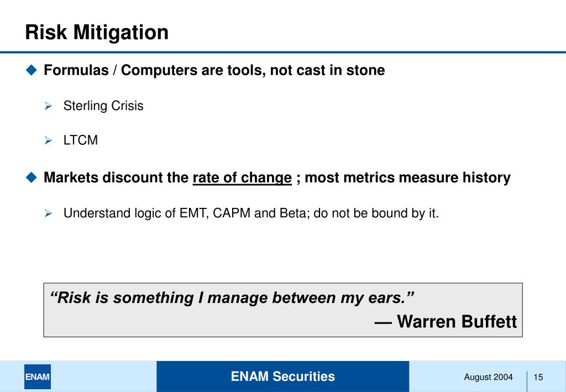Click the arrow bullet before Understand logic

coord(49,213)
